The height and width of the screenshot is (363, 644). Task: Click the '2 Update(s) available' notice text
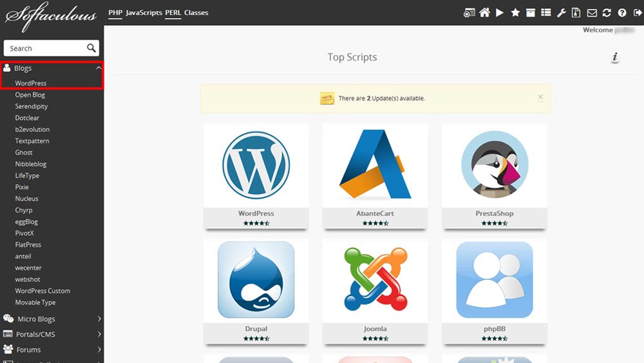tap(381, 98)
